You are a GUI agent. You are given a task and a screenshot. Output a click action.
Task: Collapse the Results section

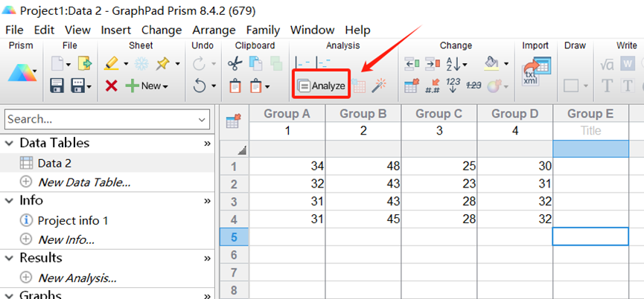click(x=8, y=258)
